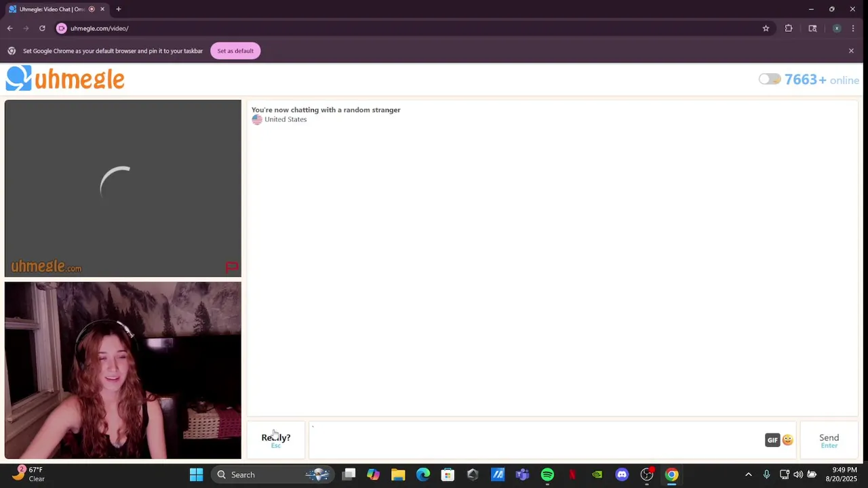868x488 pixels.
Task: Click Set as default browser button
Action: (235, 51)
